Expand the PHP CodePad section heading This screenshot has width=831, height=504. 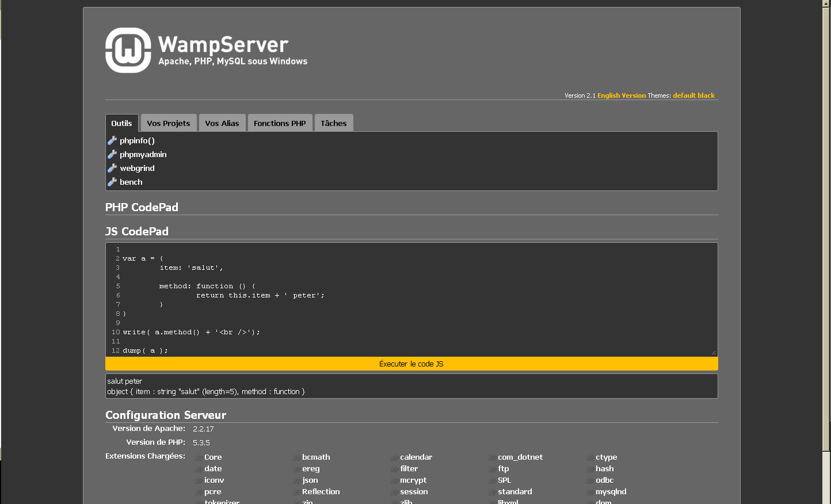pyautogui.click(x=142, y=207)
